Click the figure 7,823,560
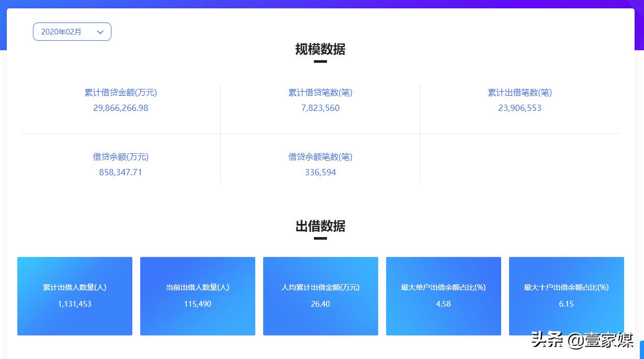The width and height of the screenshot is (644, 359). pyautogui.click(x=320, y=108)
